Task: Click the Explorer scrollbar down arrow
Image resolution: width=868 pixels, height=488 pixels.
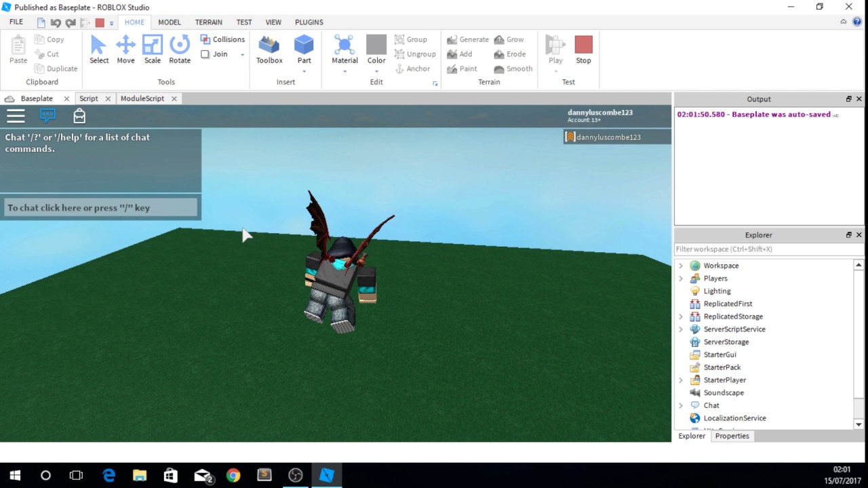Action: coord(859,424)
